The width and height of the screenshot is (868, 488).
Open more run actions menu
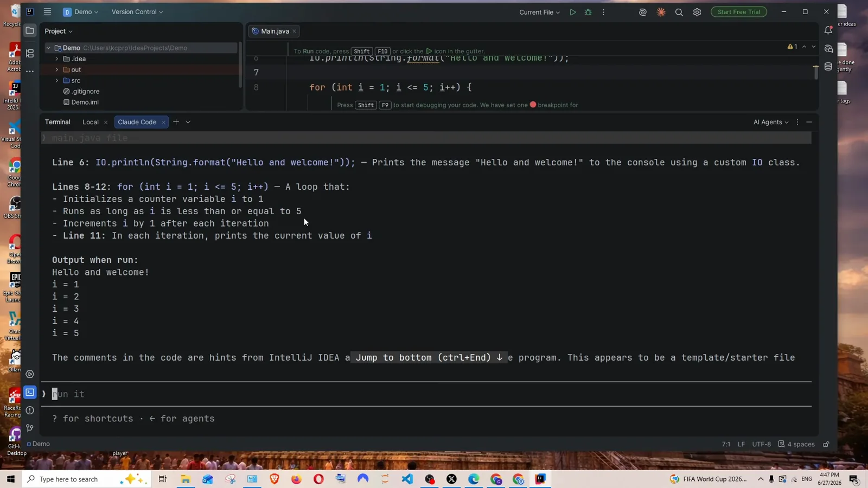pos(603,12)
